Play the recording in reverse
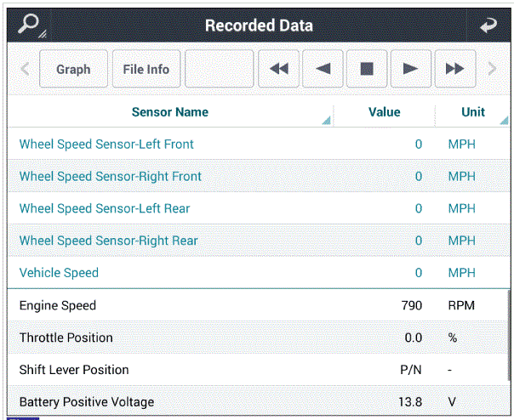The width and height of the screenshot is (514, 420). [323, 69]
